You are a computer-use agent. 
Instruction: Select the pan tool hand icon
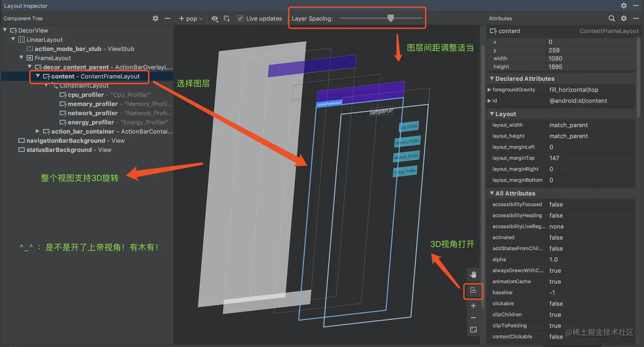(473, 274)
